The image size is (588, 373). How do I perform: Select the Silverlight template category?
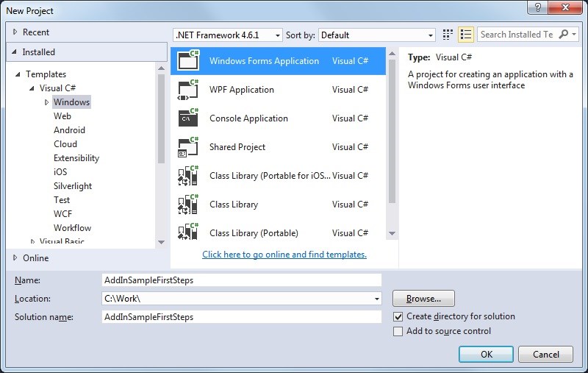[x=73, y=185]
